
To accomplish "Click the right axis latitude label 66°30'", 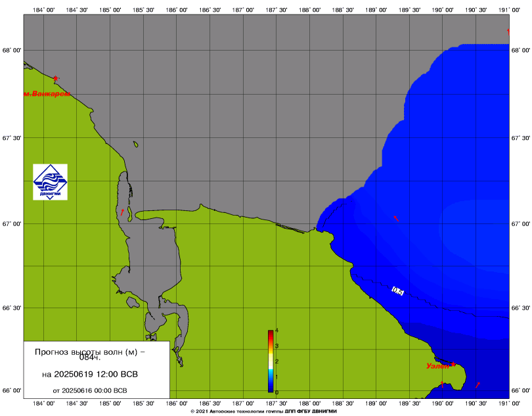I will coord(520,308).
